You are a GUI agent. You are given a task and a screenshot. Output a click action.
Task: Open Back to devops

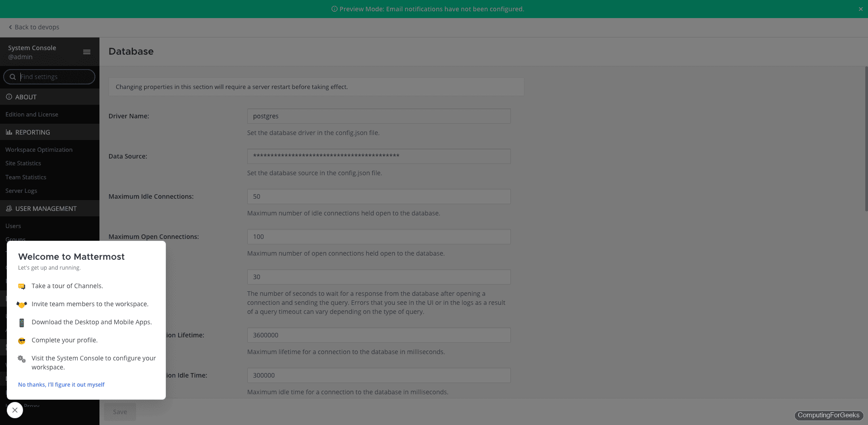[33, 27]
